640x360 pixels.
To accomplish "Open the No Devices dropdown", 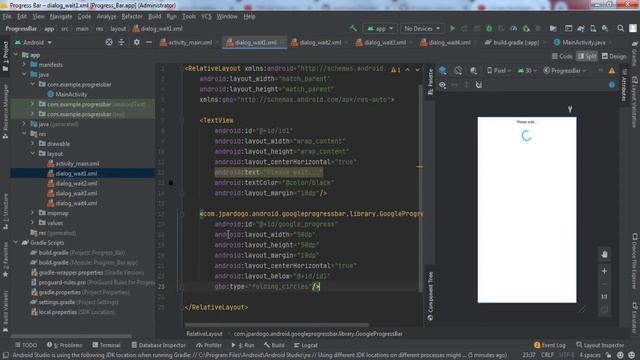I will pos(422,29).
